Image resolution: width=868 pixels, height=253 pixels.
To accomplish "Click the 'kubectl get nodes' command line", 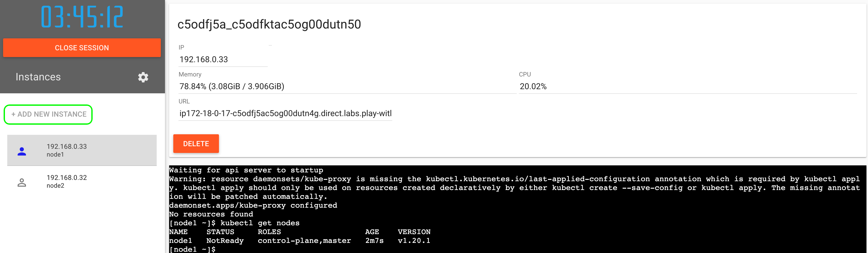I will [x=259, y=223].
